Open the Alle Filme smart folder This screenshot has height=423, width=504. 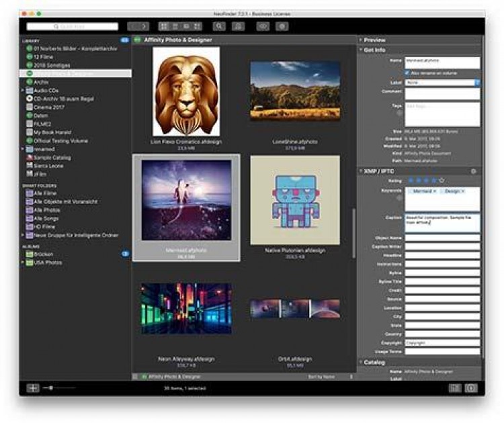tap(44, 193)
